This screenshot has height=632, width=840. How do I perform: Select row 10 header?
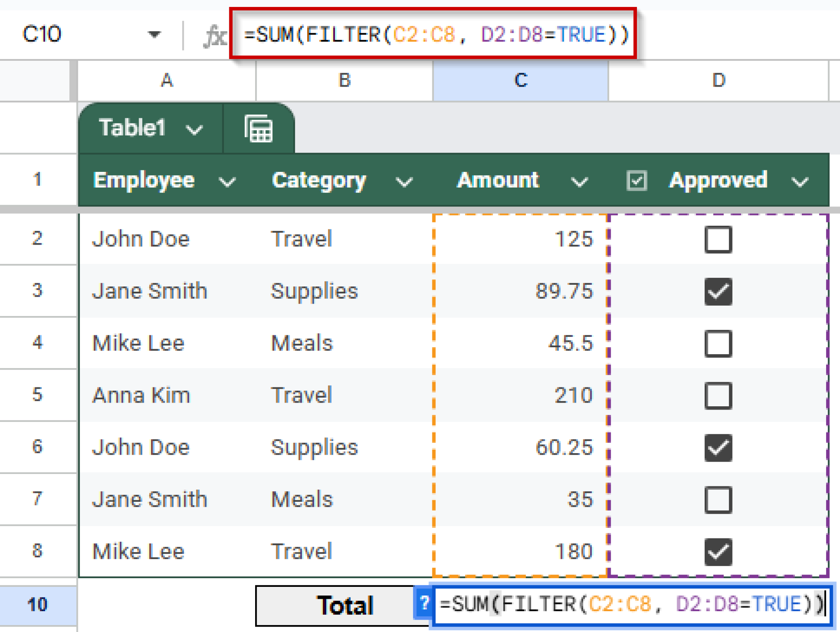pos(38,603)
